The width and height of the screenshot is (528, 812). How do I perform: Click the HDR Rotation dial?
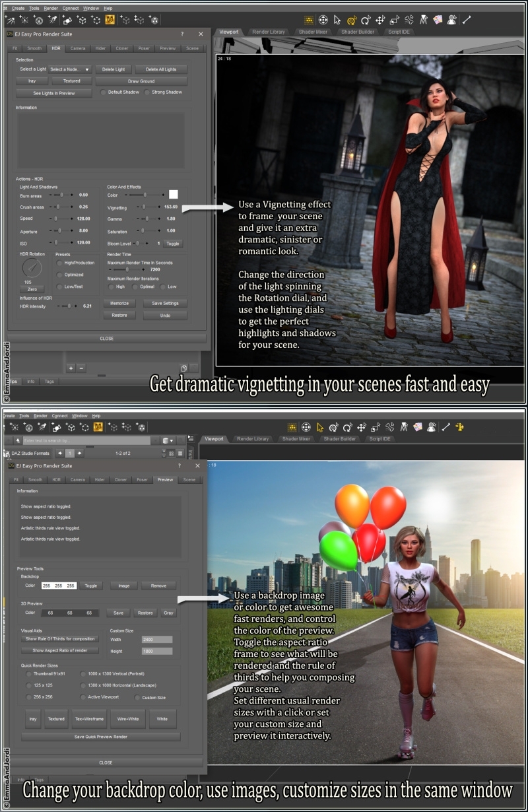point(31,268)
